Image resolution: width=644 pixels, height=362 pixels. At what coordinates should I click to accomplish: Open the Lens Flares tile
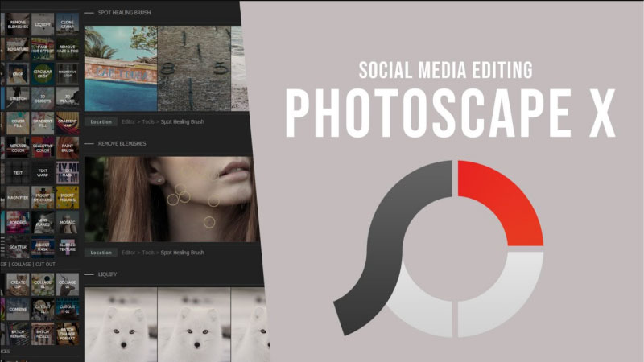point(43,222)
